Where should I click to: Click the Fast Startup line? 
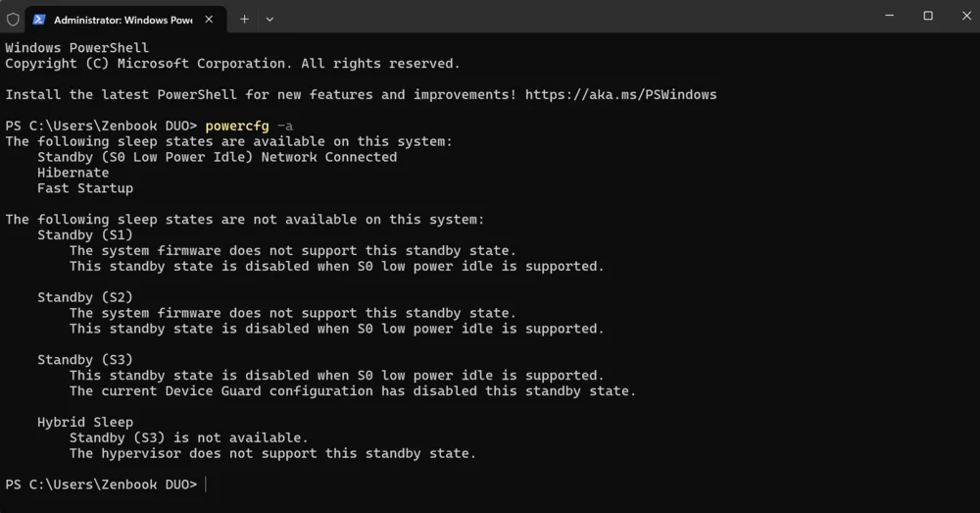pyautogui.click(x=85, y=188)
